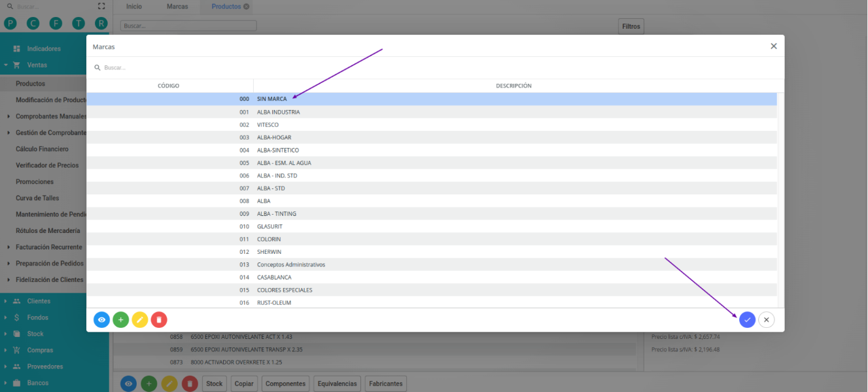Close the Productos tab with its X icon
Image resolution: width=868 pixels, height=392 pixels.
[x=246, y=7]
